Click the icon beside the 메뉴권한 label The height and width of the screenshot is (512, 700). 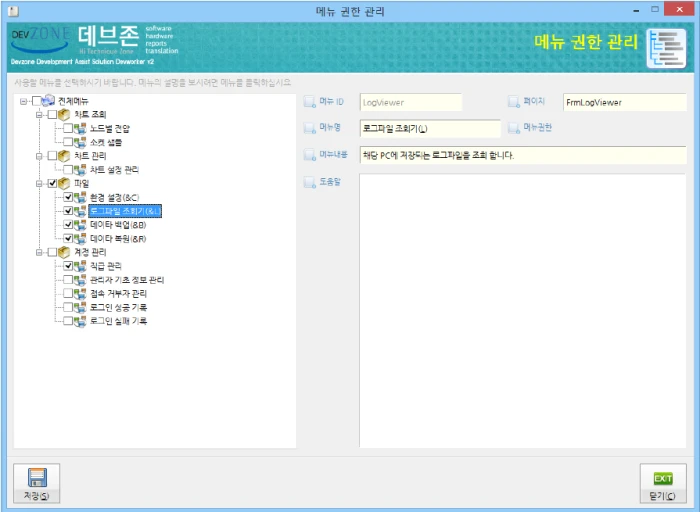click(x=514, y=128)
